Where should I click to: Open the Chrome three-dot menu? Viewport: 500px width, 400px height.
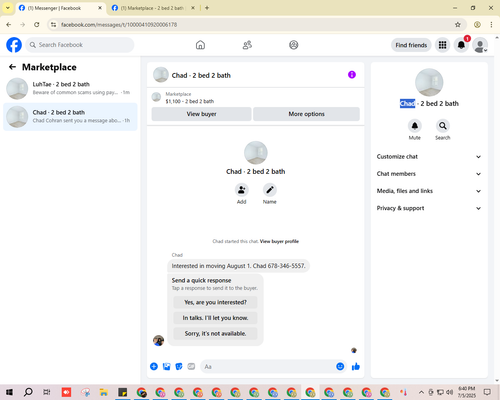click(x=491, y=25)
